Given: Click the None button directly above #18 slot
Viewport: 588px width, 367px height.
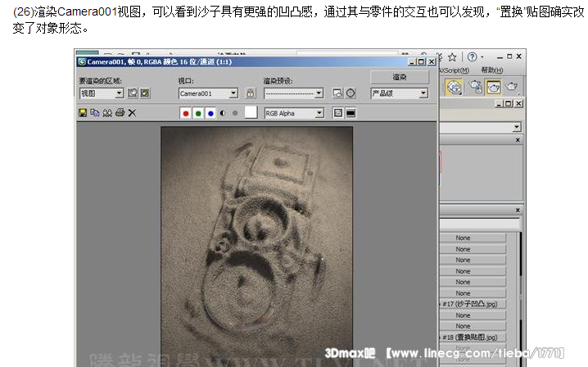Looking at the screenshot, I should point(473,326).
